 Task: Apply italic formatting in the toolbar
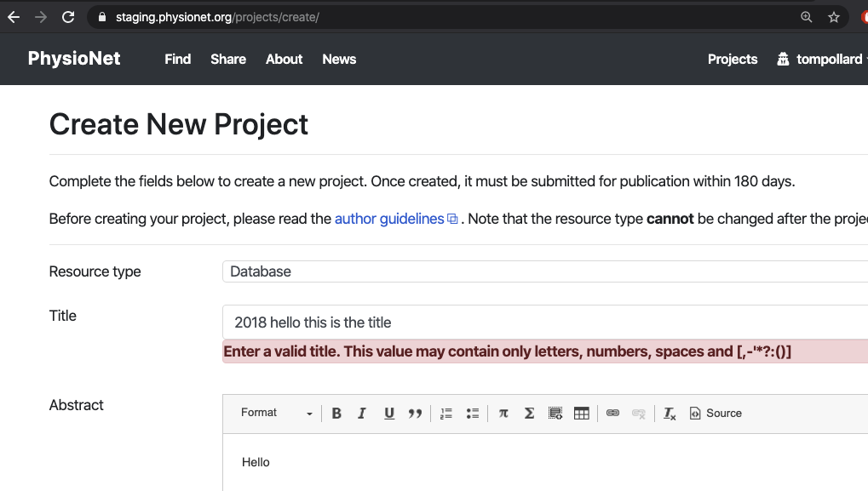(362, 413)
